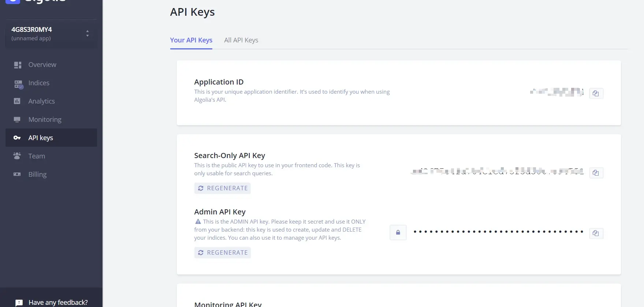Click the warning triangle in Admin description
Screen dimensions: 644x307
(x=198, y=221)
